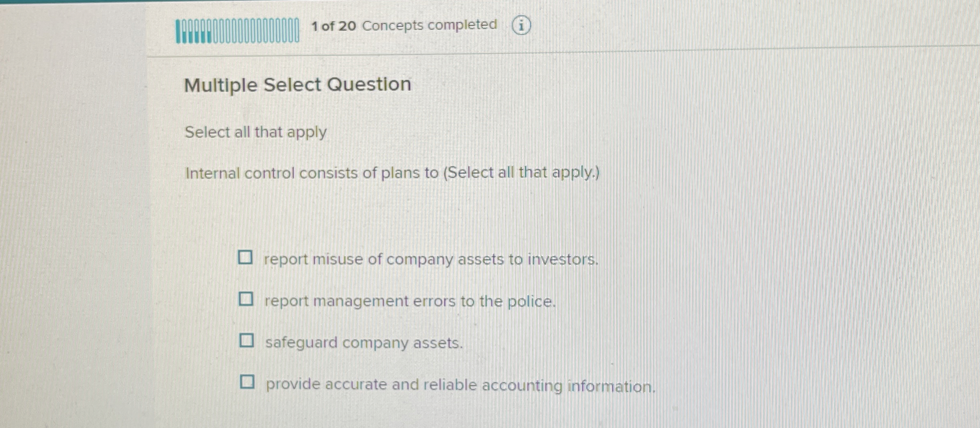Check "report management errors to the police"
This screenshot has width=980, height=428.
[x=246, y=299]
